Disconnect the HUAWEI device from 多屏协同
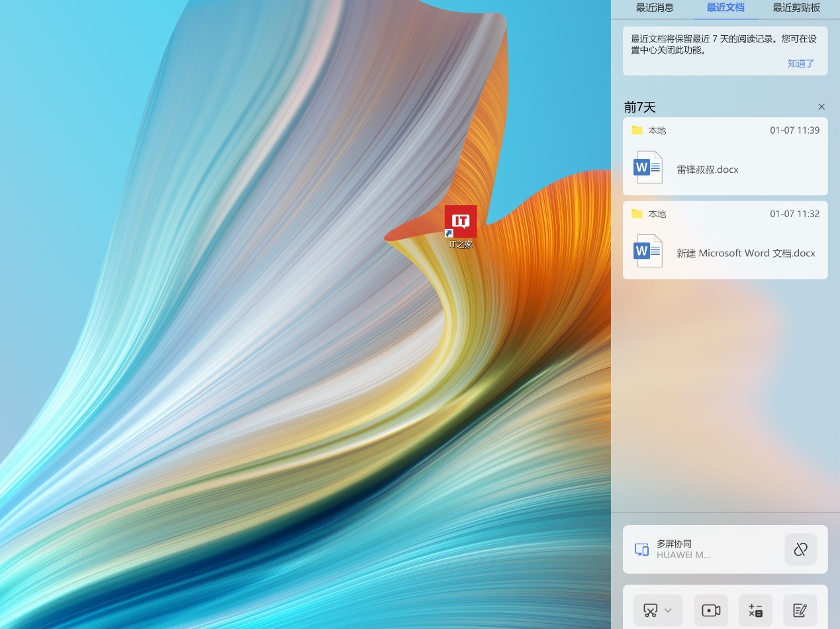This screenshot has height=629, width=840. pos(800,549)
